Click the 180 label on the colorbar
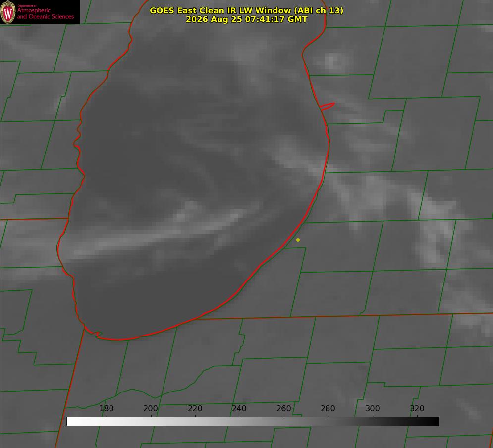Image resolution: width=493 pixels, height=448 pixels. pos(106,409)
